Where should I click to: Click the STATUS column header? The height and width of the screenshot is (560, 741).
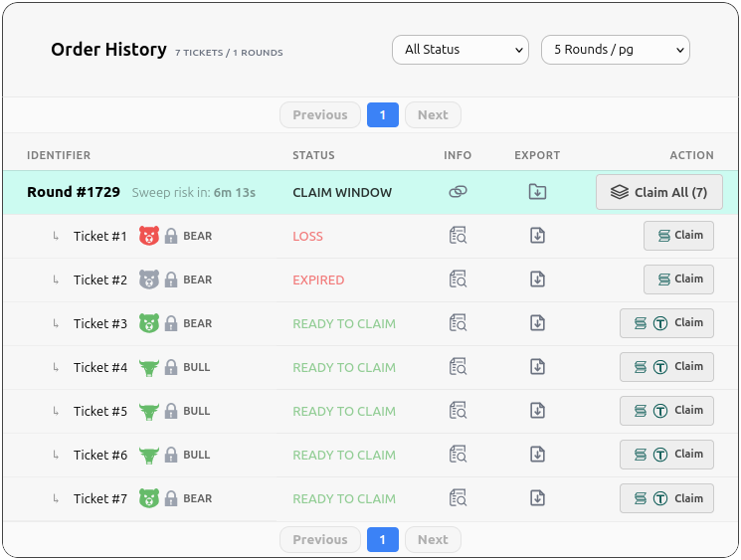pos(313,155)
